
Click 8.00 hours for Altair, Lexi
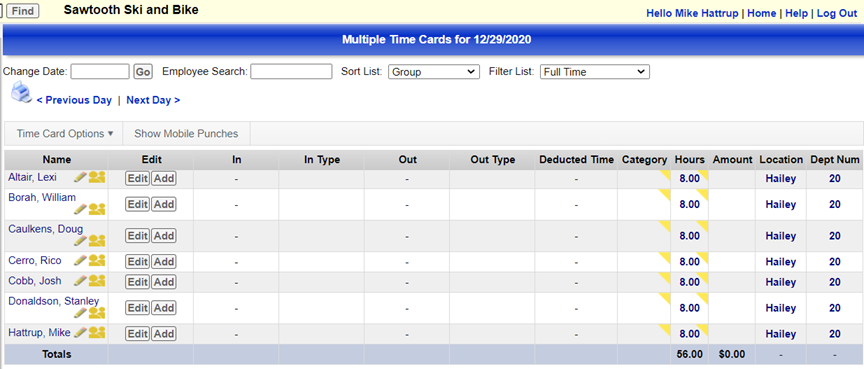(689, 178)
